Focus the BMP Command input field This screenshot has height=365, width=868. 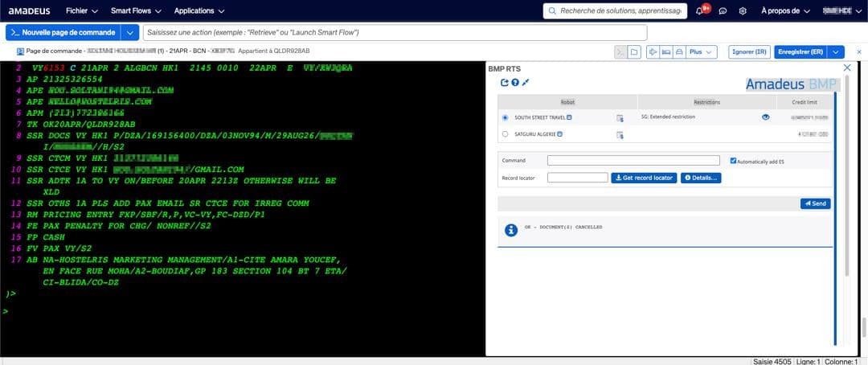[633, 161]
